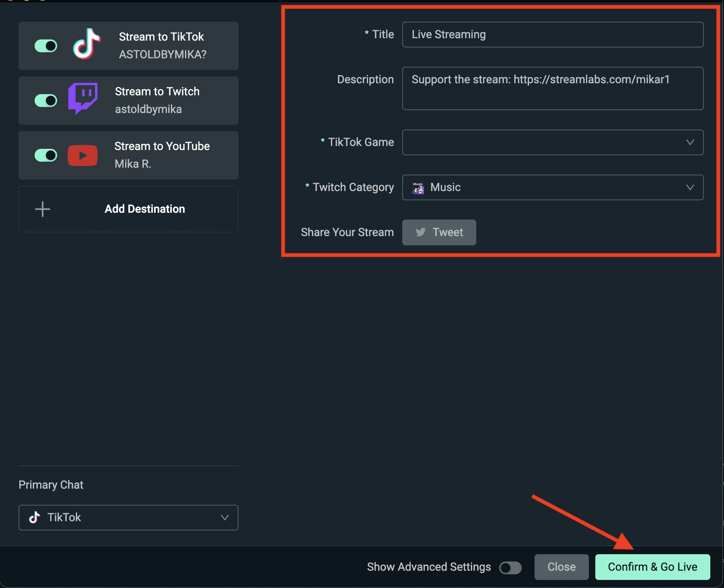Click Confirm & Go Live
This screenshot has height=588, width=724.
click(x=652, y=567)
